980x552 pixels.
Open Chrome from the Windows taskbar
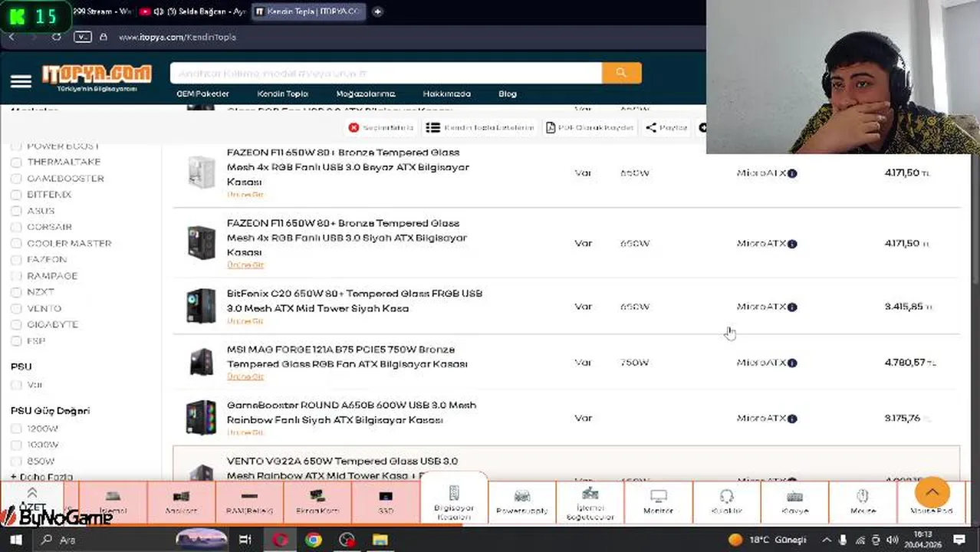point(314,540)
